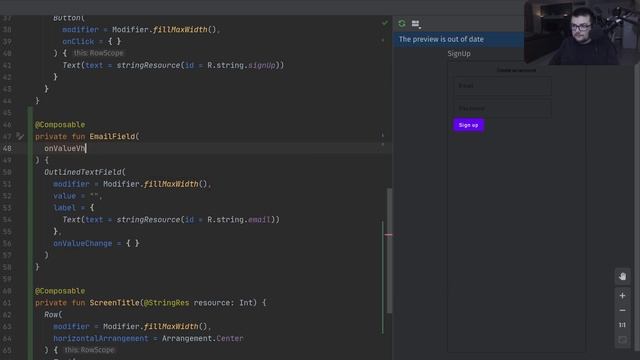Click 'this: RowScope' hint on line 65
640x360 pixels.
pyautogui.click(x=89, y=350)
